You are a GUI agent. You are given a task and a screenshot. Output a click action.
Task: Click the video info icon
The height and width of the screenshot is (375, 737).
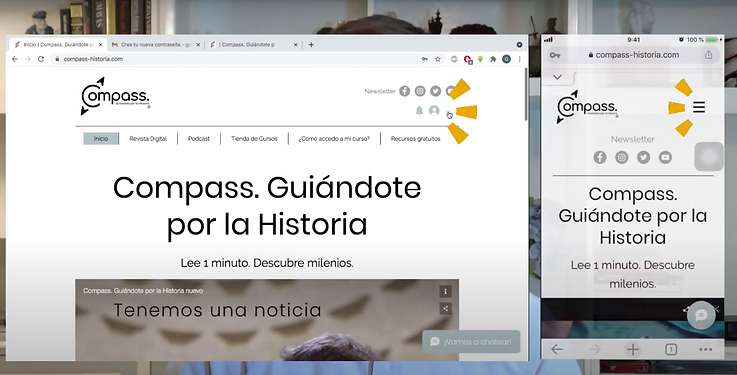[x=445, y=291]
